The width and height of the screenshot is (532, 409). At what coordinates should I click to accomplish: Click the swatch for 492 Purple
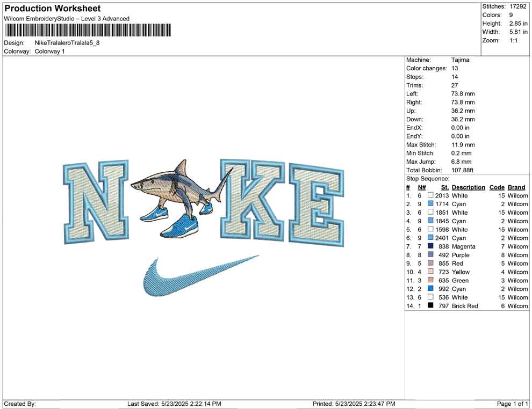pyautogui.click(x=430, y=254)
